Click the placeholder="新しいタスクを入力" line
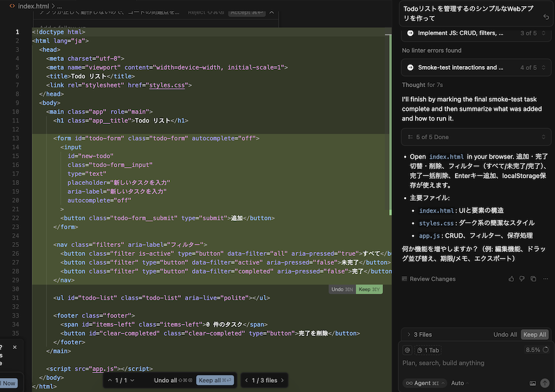Screen dimensions: 555x392 point(119,182)
